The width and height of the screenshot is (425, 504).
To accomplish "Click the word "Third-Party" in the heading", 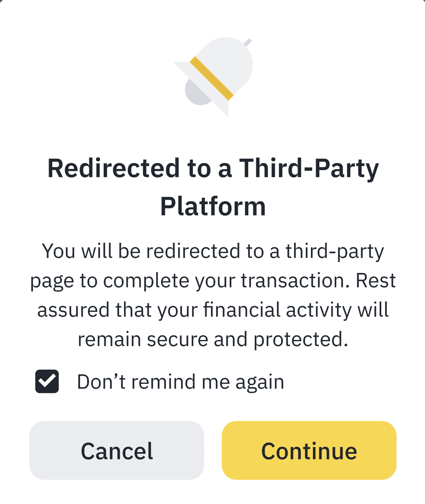I will [x=309, y=168].
